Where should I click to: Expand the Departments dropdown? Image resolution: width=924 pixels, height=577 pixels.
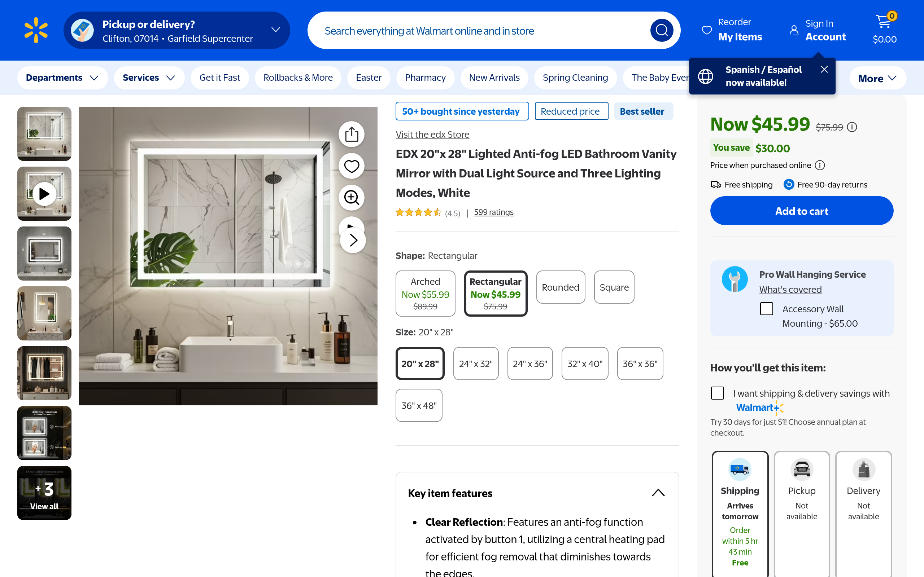[x=62, y=78]
